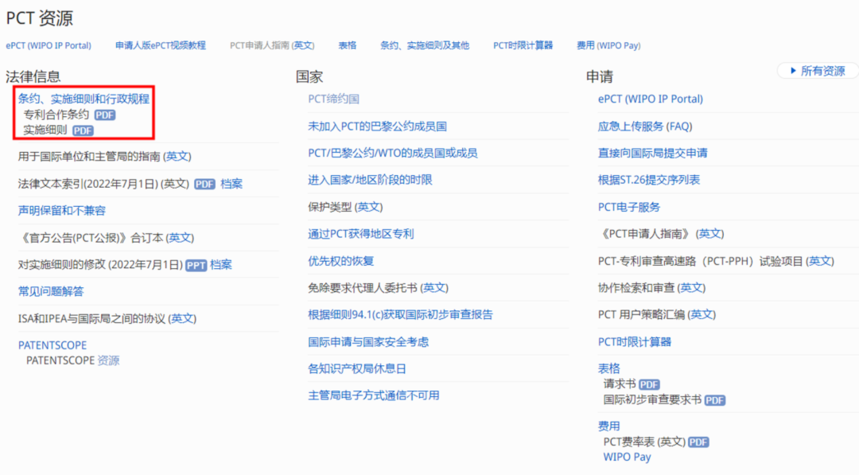The image size is (859, 475).
Task: Open PDF badge for 国际初步审查要求书
Action: click(x=715, y=400)
